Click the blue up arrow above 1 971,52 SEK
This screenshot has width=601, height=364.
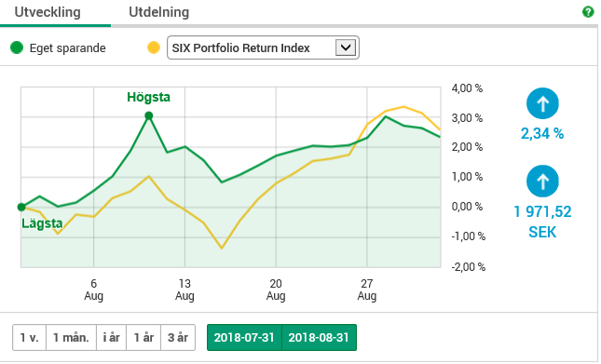[542, 182]
